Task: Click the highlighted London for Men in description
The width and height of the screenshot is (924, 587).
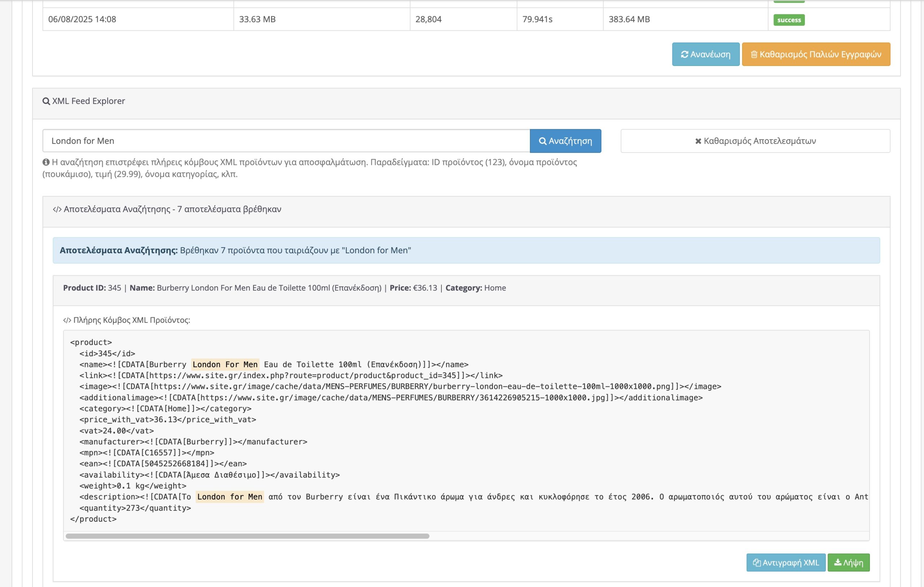Action: coord(230,497)
